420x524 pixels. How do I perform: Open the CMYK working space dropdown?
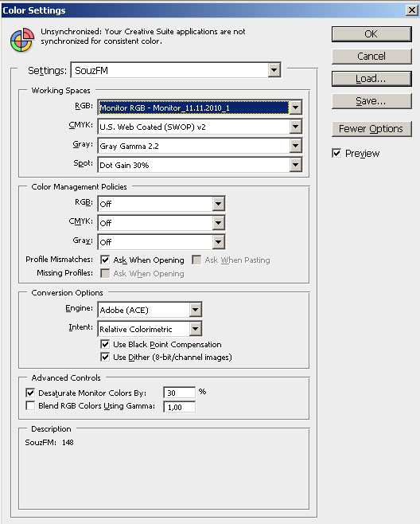pos(200,127)
